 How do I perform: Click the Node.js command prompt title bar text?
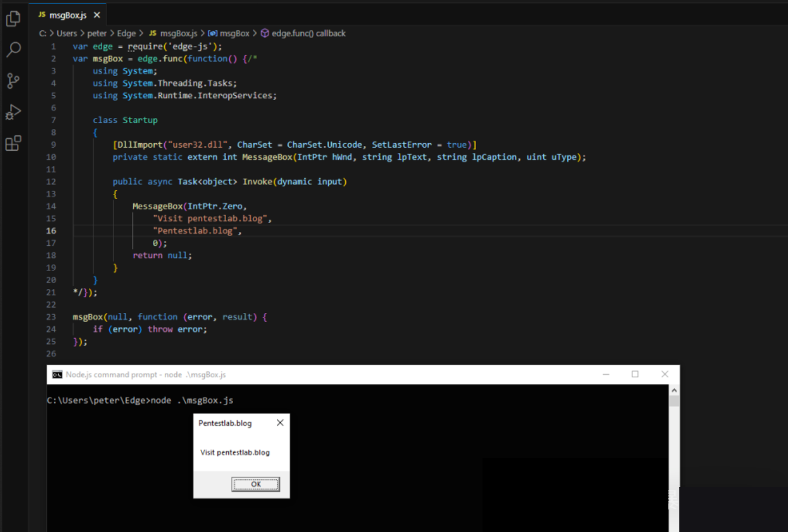146,375
